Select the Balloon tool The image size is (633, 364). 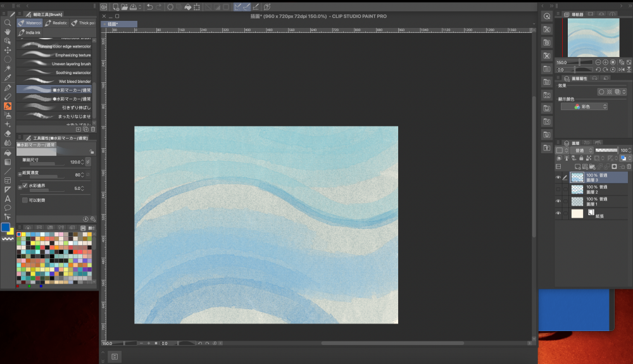pyautogui.click(x=7, y=208)
